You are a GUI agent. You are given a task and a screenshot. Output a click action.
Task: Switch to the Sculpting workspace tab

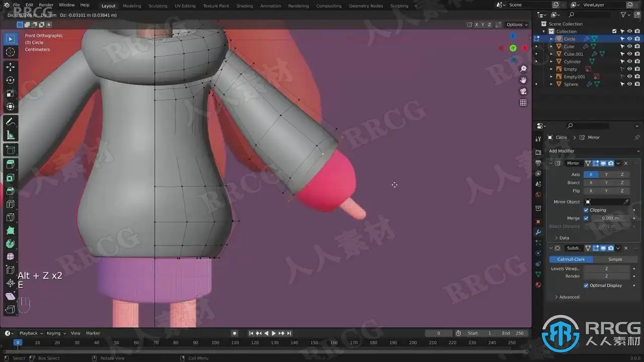click(157, 6)
